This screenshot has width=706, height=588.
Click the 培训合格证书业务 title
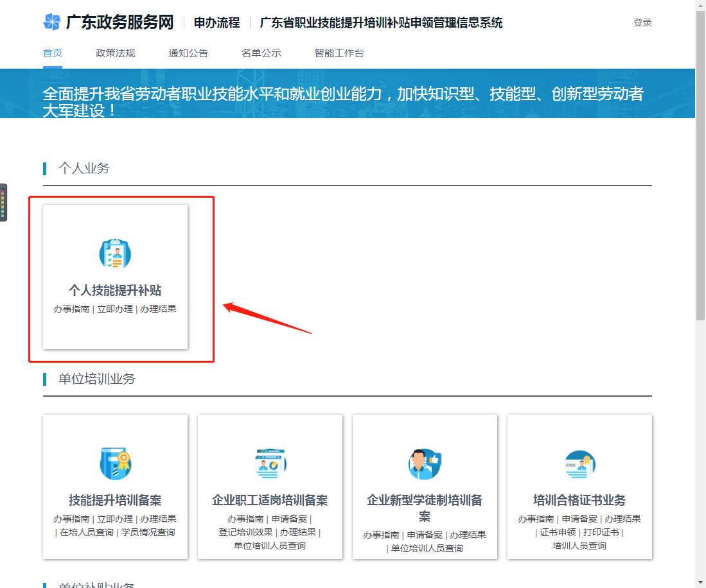(x=579, y=500)
